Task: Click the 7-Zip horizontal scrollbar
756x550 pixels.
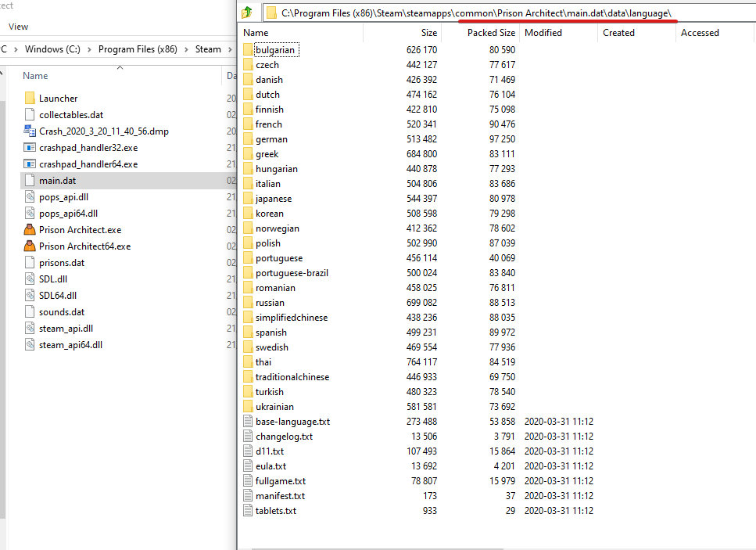Action: click(377, 548)
